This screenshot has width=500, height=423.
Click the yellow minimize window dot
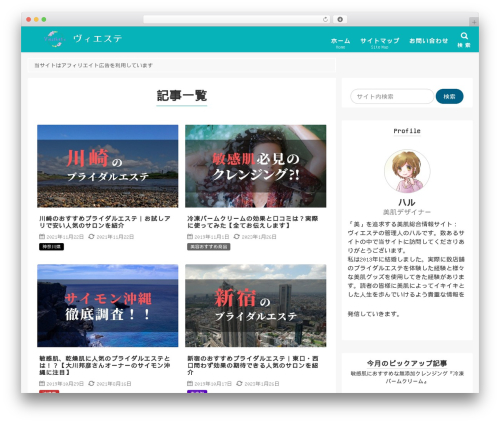(x=36, y=19)
